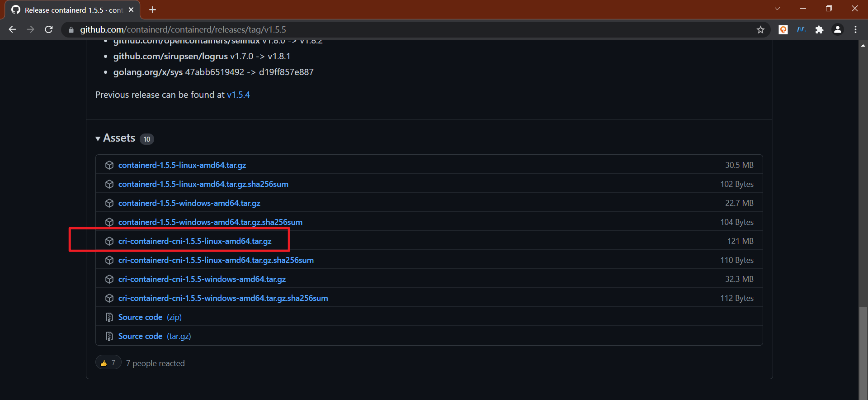This screenshot has width=868, height=400.
Task: Click the package icon beside cri-containerd-cni-1.5.5-windows-amd64.tar.gz
Action: pos(109,279)
